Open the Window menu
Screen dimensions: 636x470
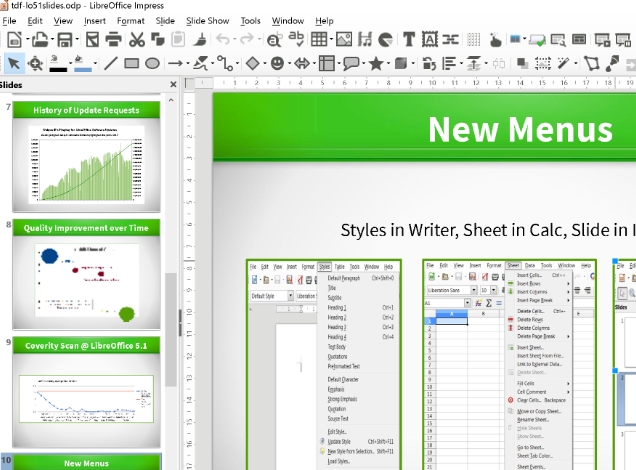coord(288,21)
